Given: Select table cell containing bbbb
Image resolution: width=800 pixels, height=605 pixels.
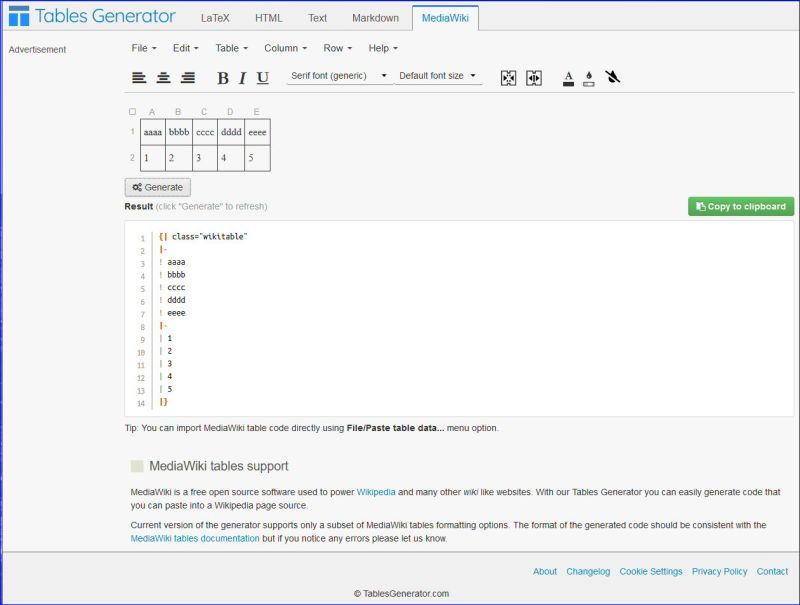Looking at the screenshot, I should (x=179, y=132).
